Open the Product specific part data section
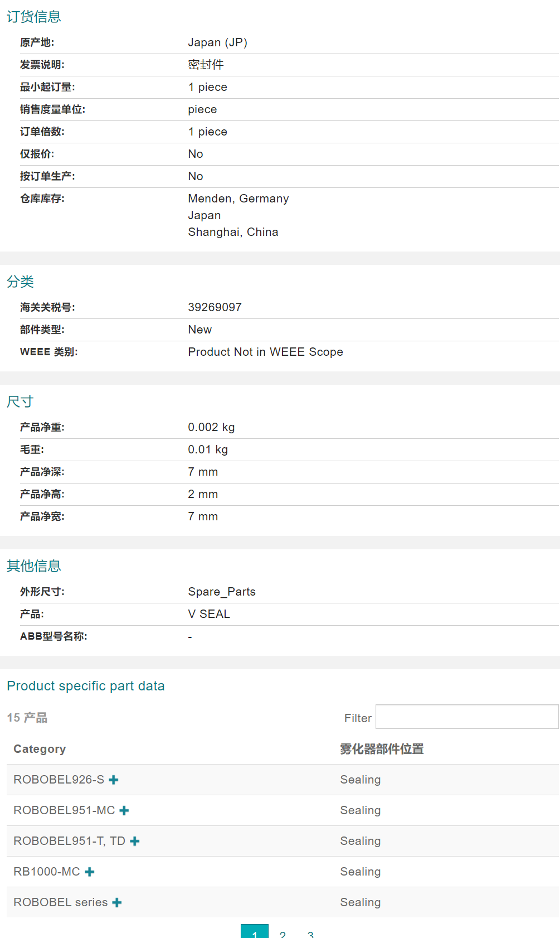The width and height of the screenshot is (560, 938). [x=85, y=686]
